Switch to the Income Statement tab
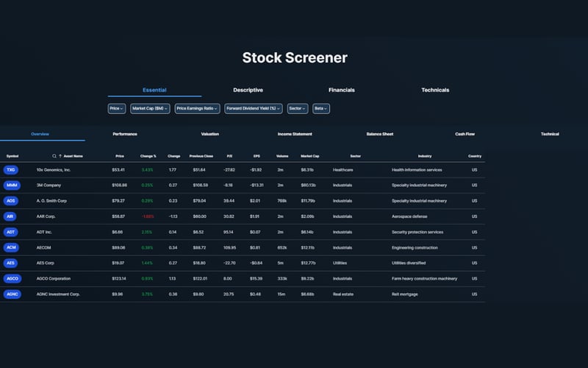The height and width of the screenshot is (368, 588). 295,134
